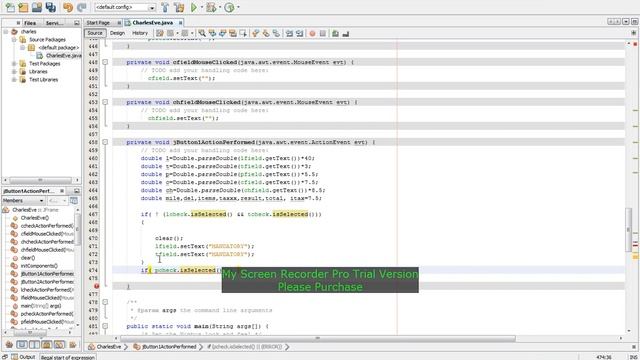Select the Source view tab

(95, 33)
